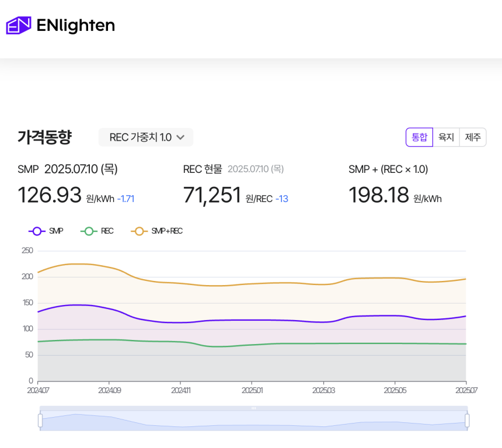Toggle the SMP+REC legend series
502x448 pixels.
[x=157, y=231]
